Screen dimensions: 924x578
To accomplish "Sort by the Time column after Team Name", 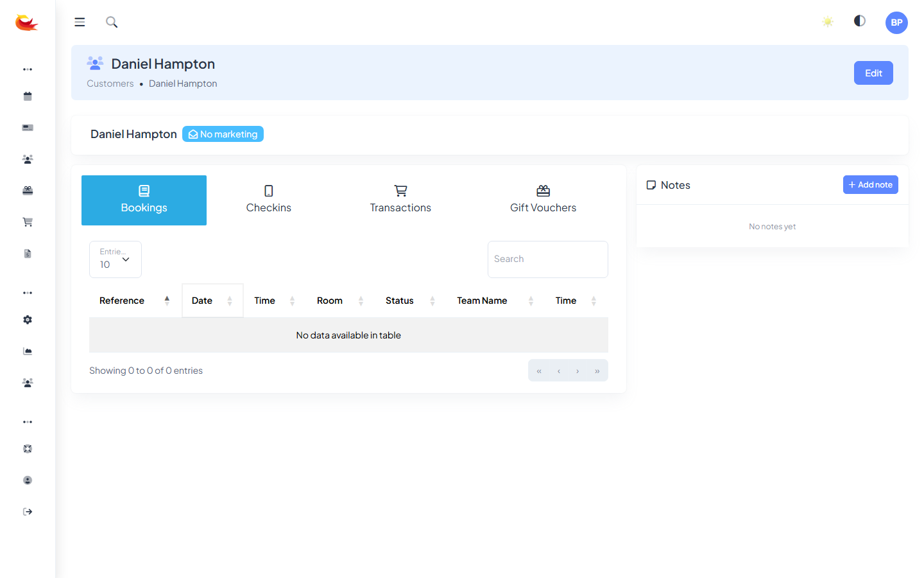I will point(576,301).
